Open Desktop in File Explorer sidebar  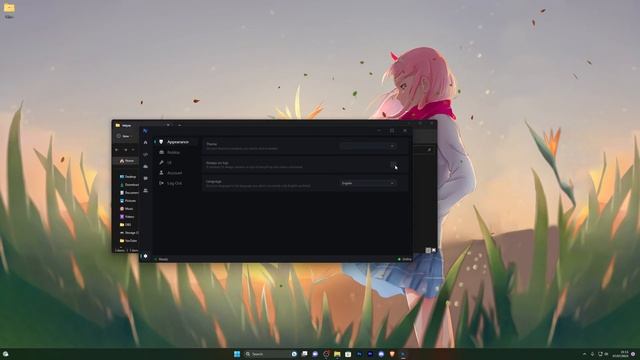(129, 177)
